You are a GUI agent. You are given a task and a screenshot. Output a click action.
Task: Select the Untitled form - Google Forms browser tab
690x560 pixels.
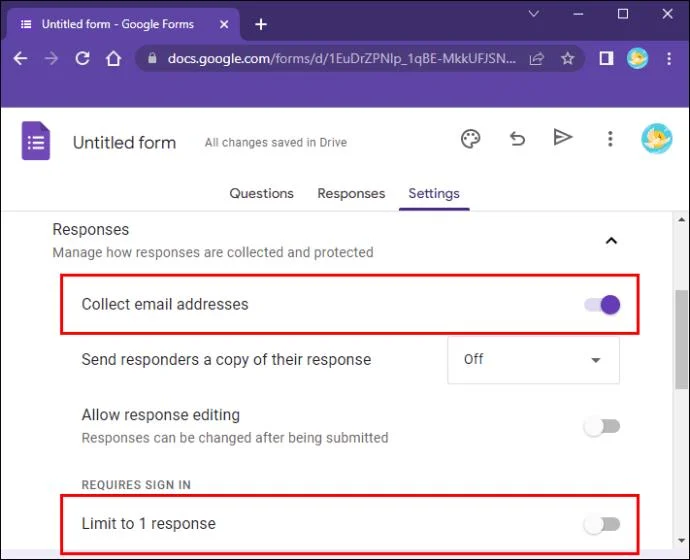click(123, 24)
